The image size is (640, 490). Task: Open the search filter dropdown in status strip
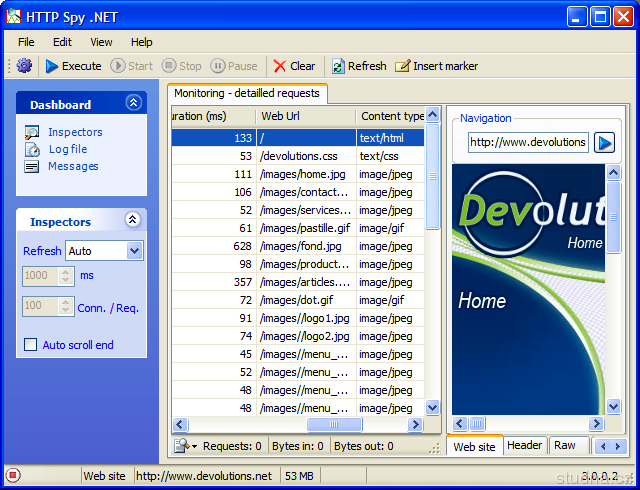(x=186, y=446)
